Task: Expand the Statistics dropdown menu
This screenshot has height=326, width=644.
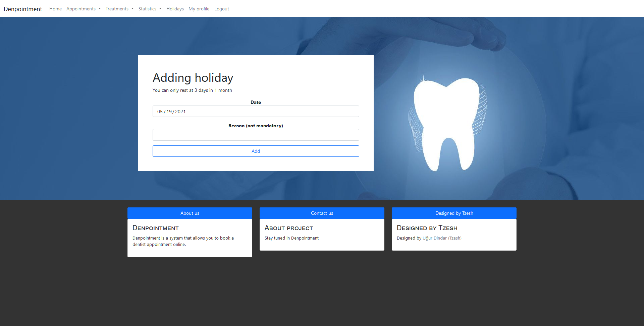Action: pos(150,9)
